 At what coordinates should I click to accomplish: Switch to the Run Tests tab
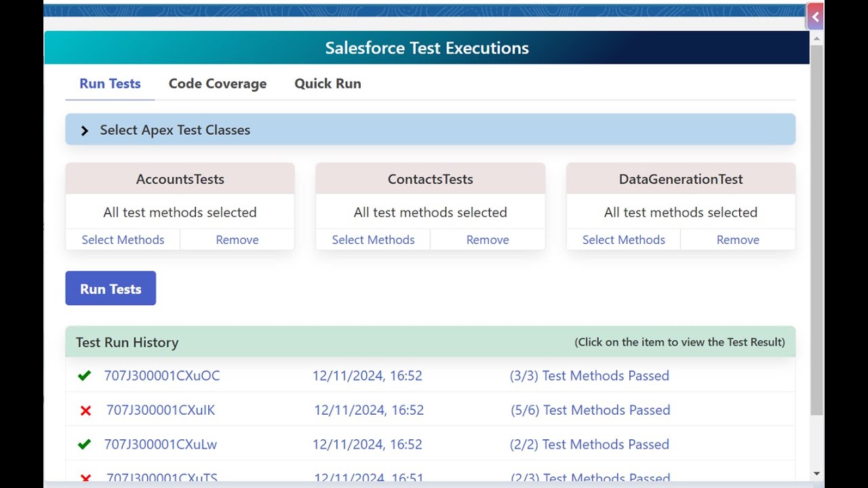110,83
